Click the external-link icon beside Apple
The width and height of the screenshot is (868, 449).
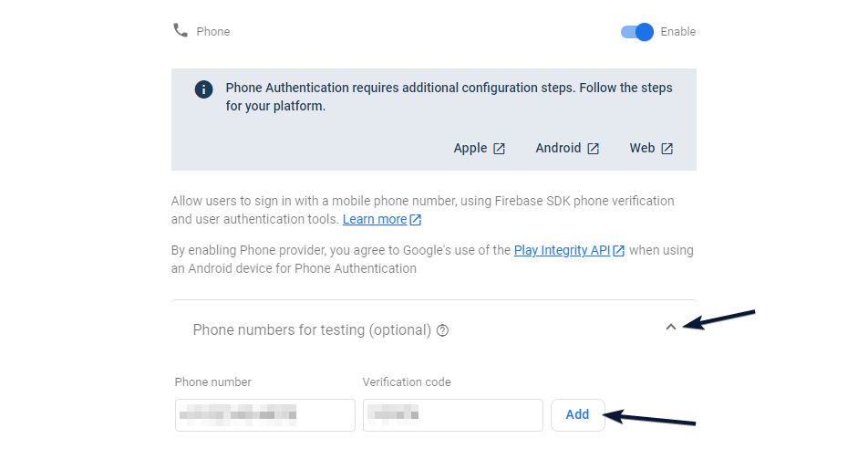click(x=499, y=149)
